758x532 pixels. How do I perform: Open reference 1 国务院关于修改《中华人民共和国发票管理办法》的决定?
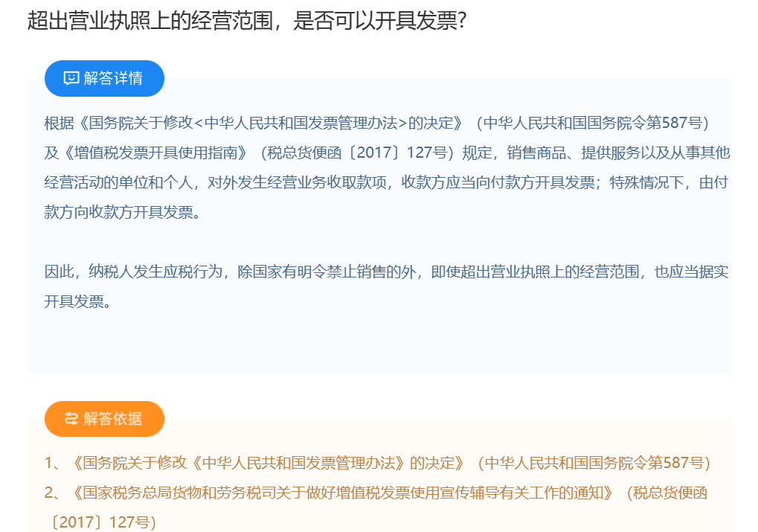378,463
